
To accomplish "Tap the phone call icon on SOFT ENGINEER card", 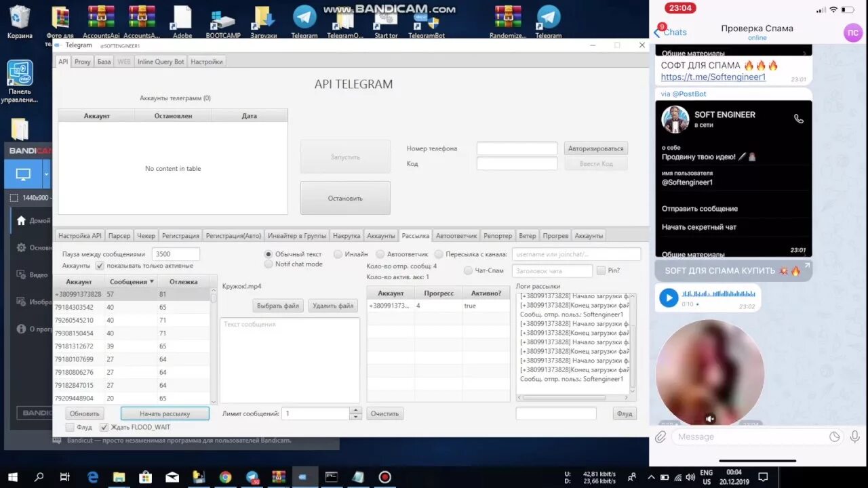I will 799,119.
